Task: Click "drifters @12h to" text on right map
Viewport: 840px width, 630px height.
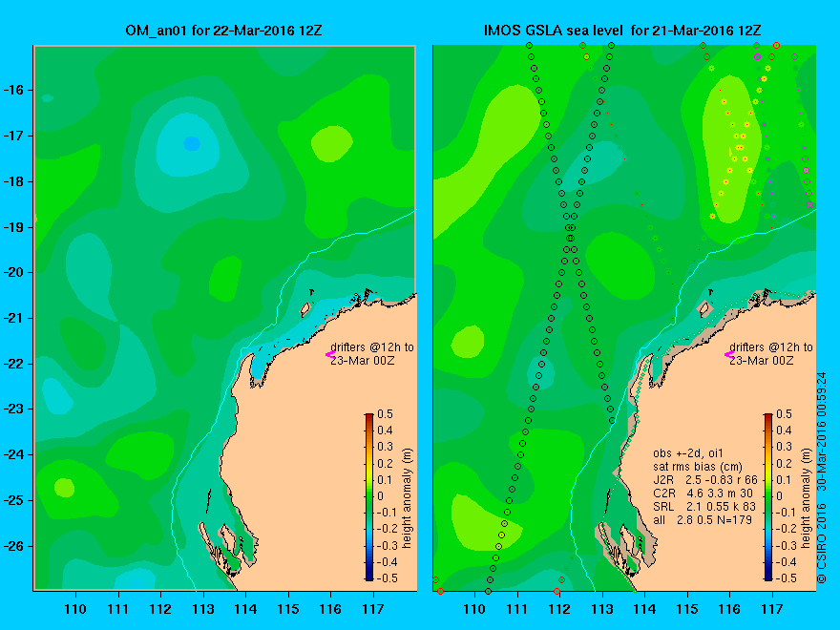Action: [771, 347]
